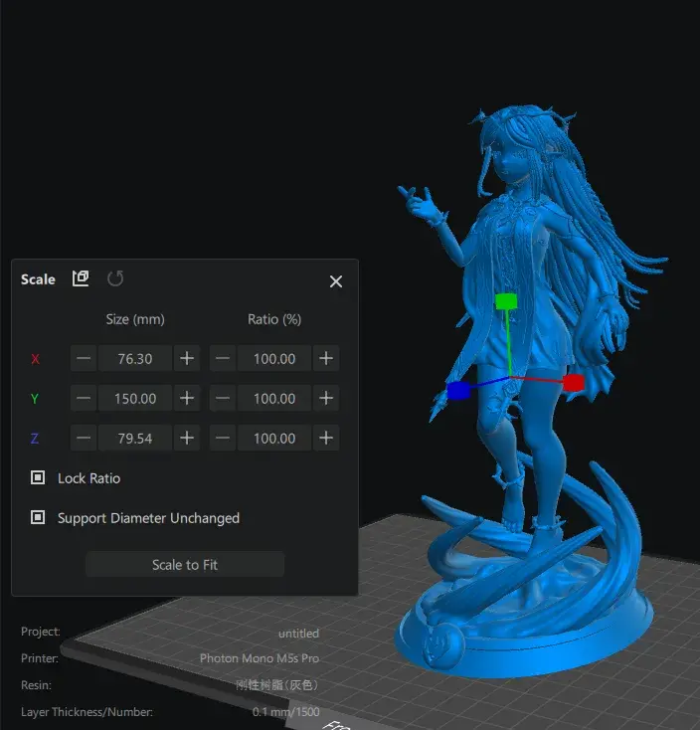Viewport: 700px width, 730px height.
Task: Increase Y size with plus button
Action: tap(187, 398)
